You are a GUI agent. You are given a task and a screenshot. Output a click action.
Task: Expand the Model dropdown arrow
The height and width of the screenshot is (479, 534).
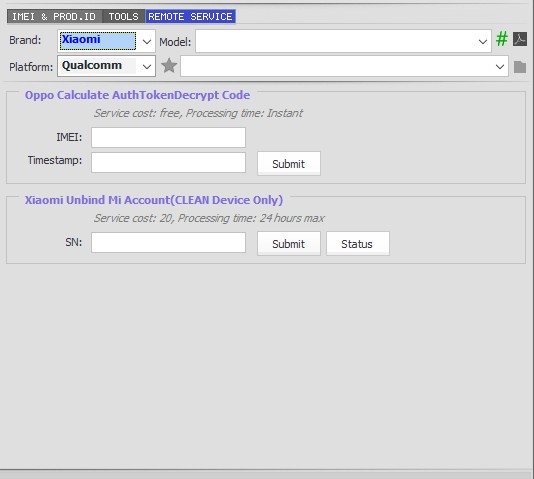tap(483, 42)
